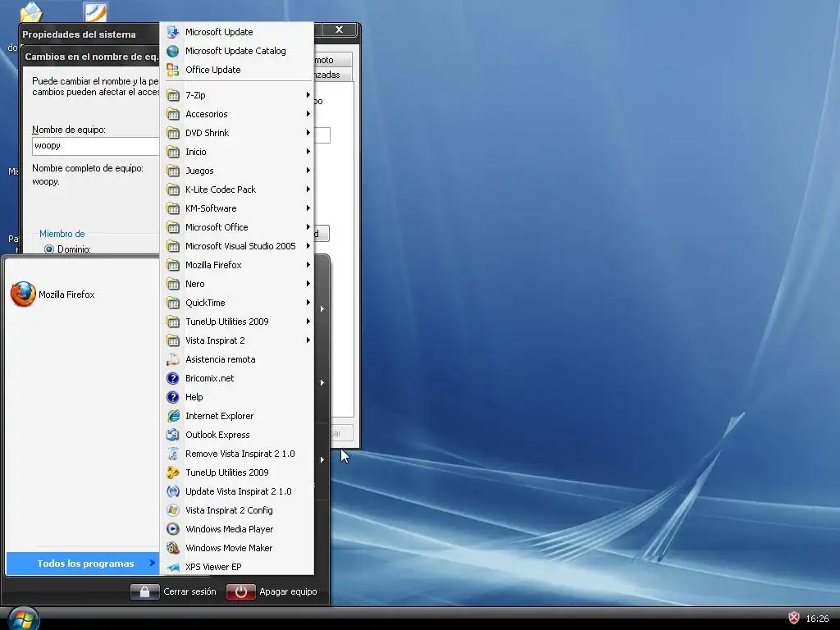Click the 7-Zip folder icon

coord(172,95)
